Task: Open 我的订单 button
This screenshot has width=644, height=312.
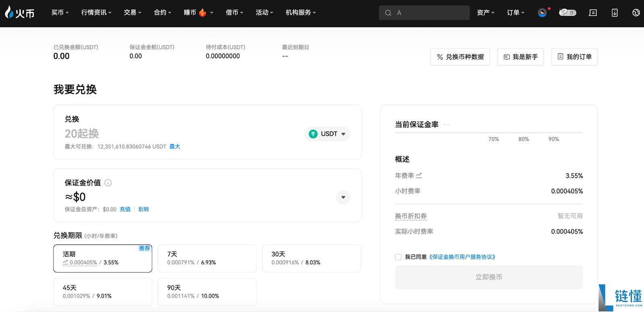Action: pos(574,57)
